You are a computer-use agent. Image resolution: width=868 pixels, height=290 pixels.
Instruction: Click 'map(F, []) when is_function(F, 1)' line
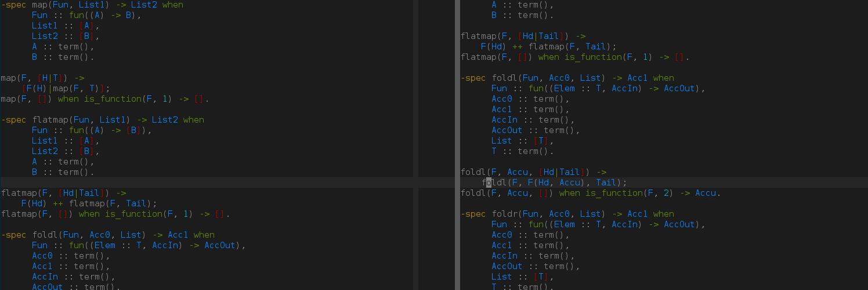coord(105,99)
